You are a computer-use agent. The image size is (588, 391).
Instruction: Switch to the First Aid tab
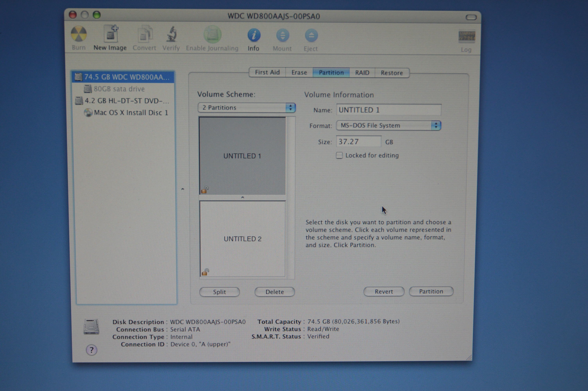[267, 72]
